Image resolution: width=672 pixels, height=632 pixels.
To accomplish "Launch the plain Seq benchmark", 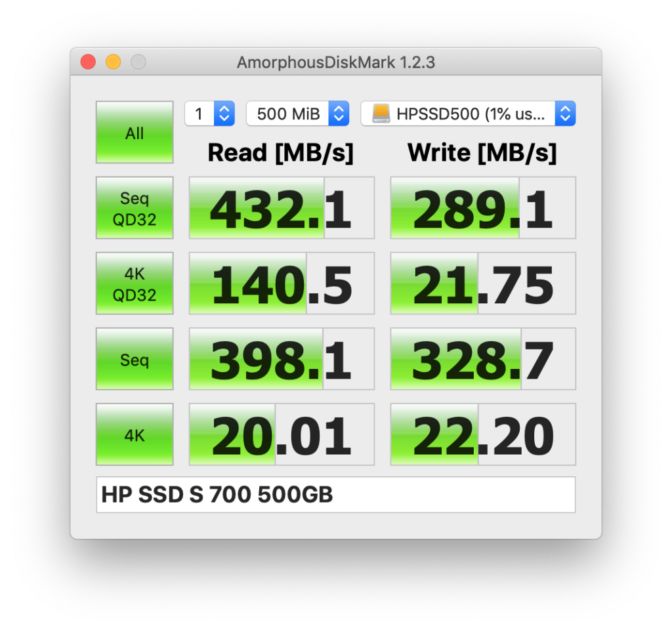I will [135, 359].
